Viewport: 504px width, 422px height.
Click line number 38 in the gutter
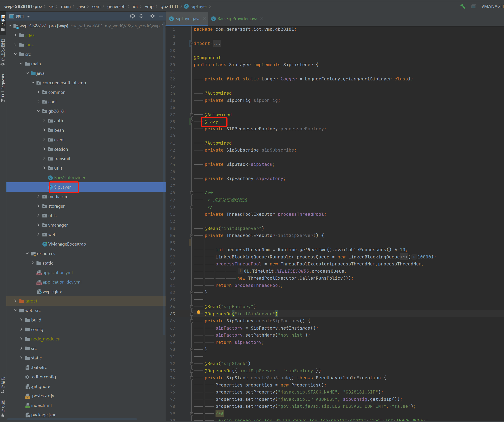173,122
